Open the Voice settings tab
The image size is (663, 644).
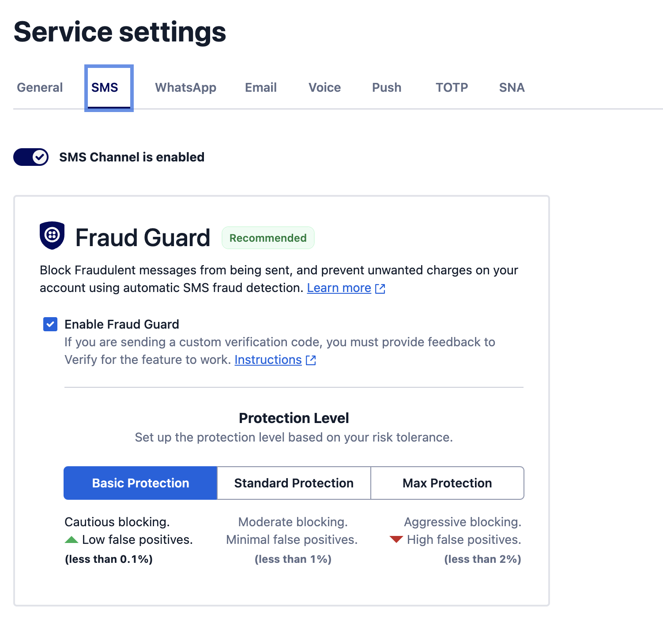[x=324, y=87]
